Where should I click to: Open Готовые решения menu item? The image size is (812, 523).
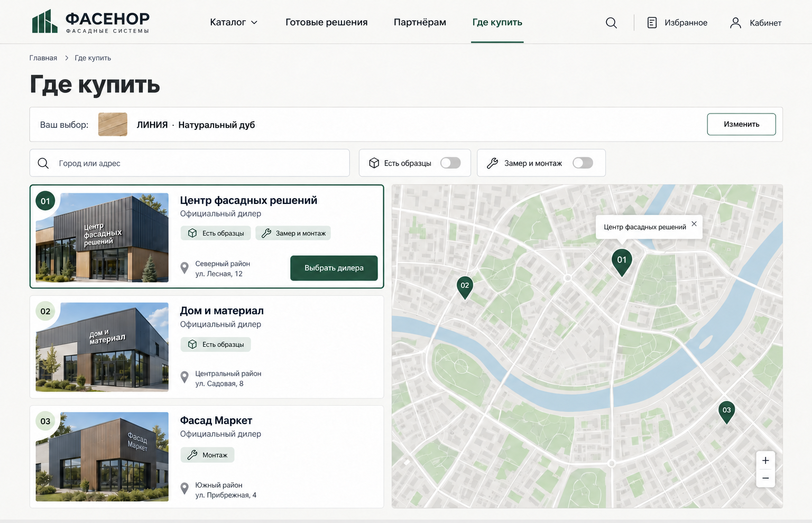(327, 22)
